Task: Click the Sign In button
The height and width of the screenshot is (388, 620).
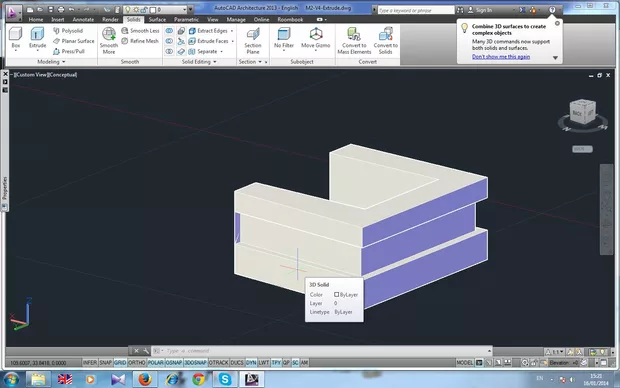Action: point(480,10)
